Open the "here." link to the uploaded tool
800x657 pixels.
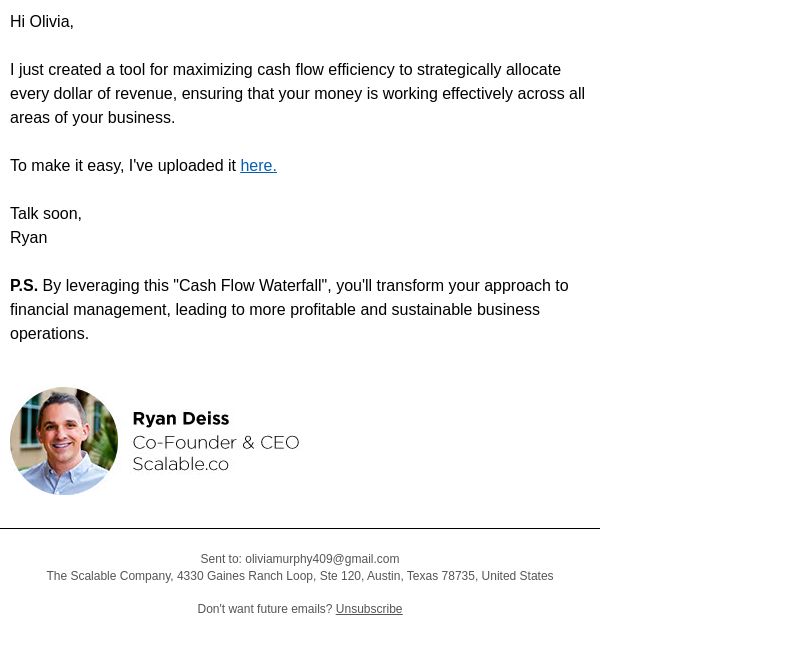[258, 166]
